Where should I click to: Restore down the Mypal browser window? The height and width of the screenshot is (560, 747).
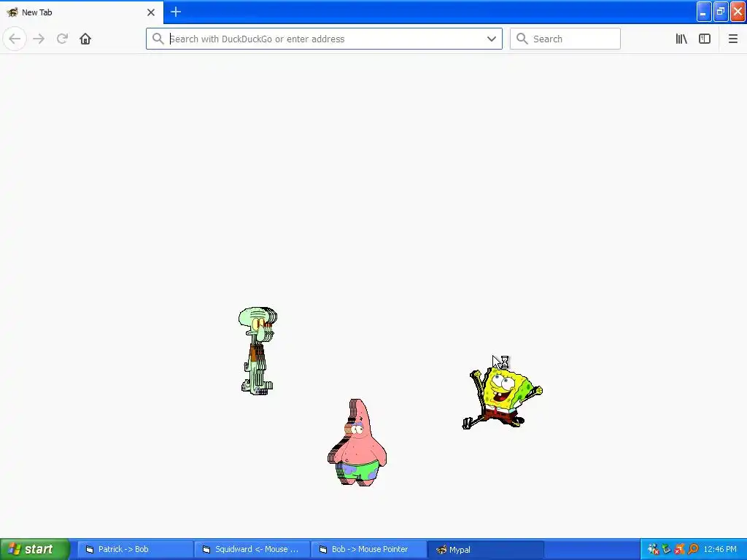(721, 12)
